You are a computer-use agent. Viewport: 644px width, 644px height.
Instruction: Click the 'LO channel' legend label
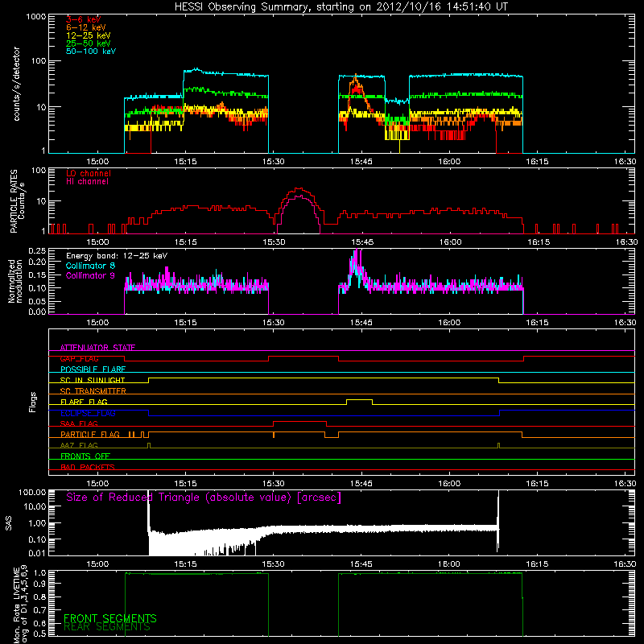(x=89, y=173)
